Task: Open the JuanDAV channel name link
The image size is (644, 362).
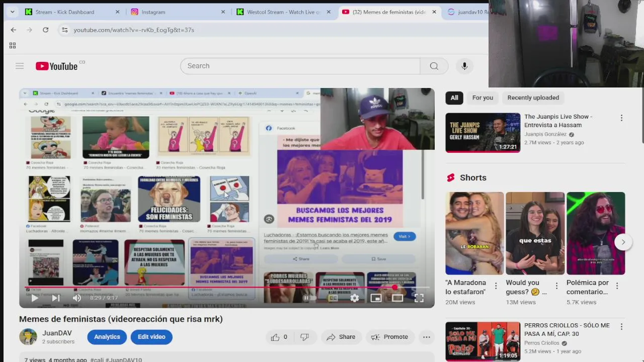Action: [57, 333]
